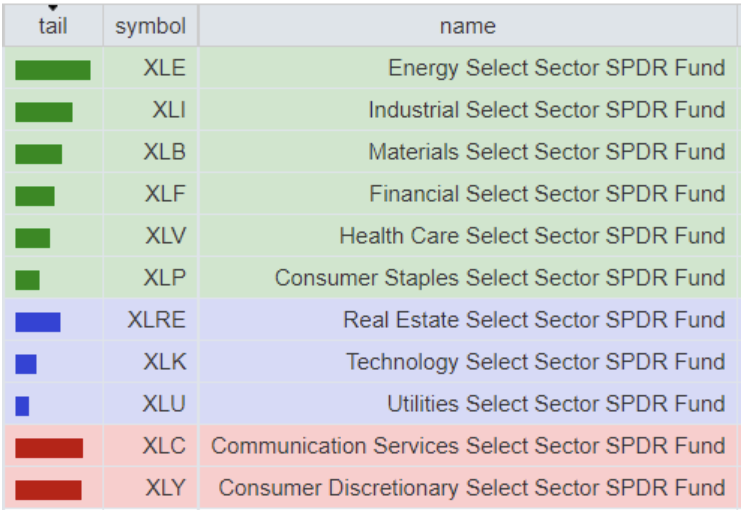Select Technology Select Sector SPDR Fund name
This screenshot has height=510, width=742.
pos(535,362)
